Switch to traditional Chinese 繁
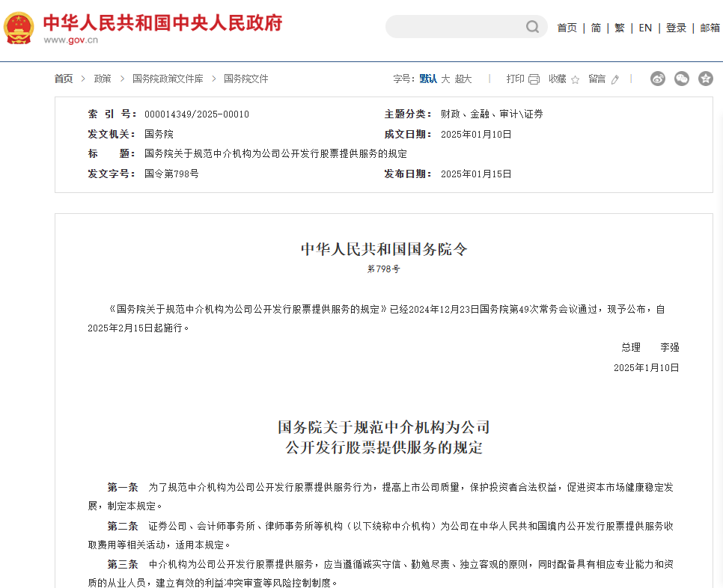Viewport: 723px width, 588px height. click(x=620, y=28)
